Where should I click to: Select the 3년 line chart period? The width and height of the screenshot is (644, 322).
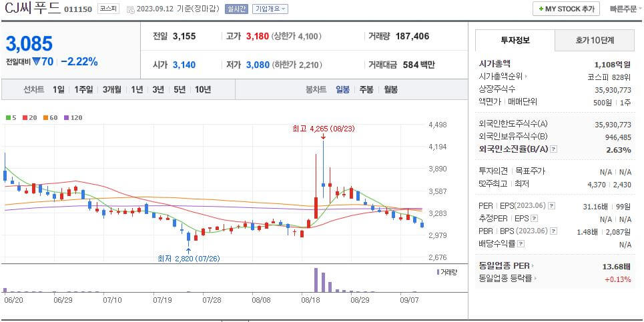coord(158,89)
